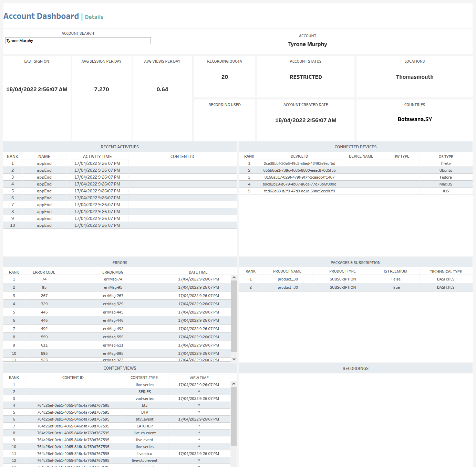
Task: Click the Errors table scroll down arrow
Action: coord(234,359)
